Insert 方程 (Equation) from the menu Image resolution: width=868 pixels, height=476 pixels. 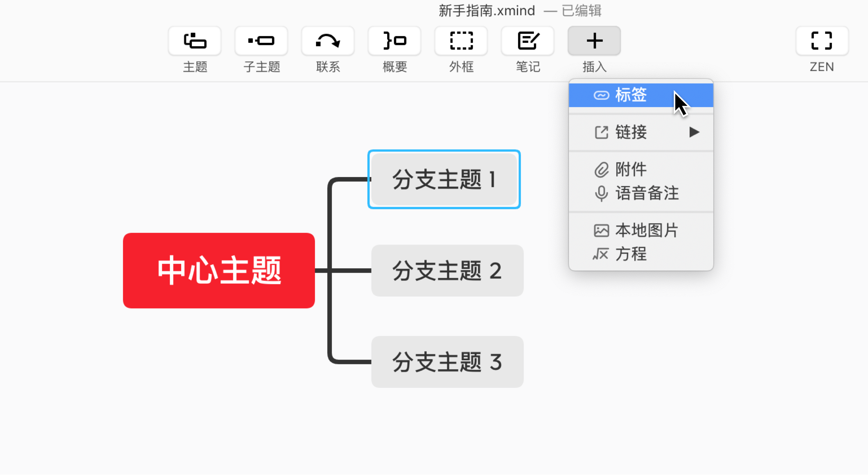click(630, 254)
